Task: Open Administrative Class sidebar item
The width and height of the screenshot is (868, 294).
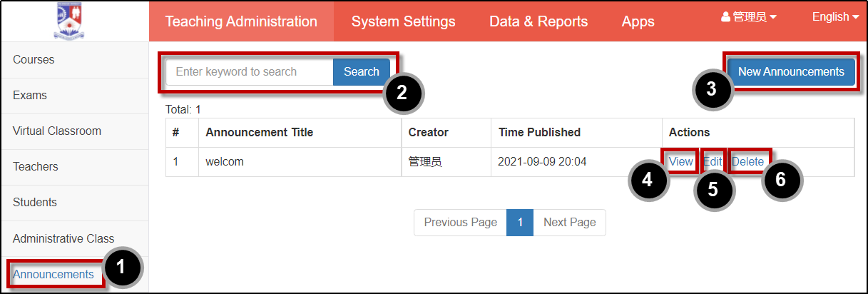Action: coord(75,238)
